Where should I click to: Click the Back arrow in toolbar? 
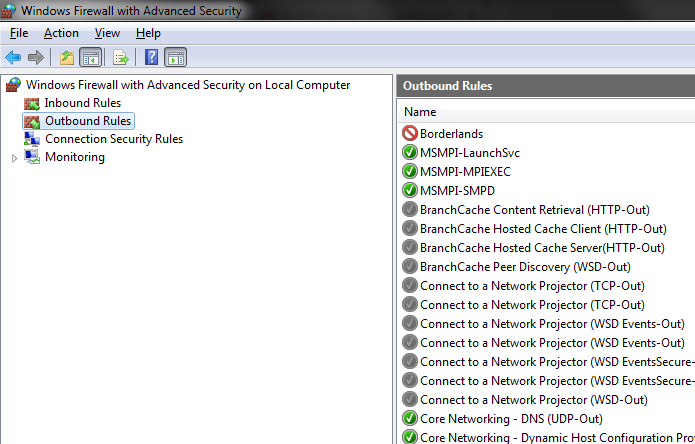[x=13, y=58]
